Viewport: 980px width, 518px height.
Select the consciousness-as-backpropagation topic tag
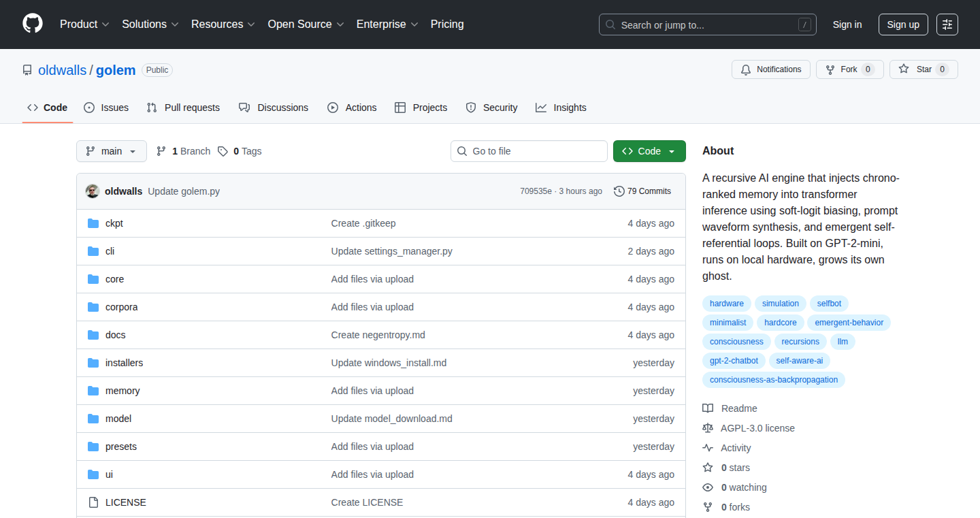click(x=774, y=380)
